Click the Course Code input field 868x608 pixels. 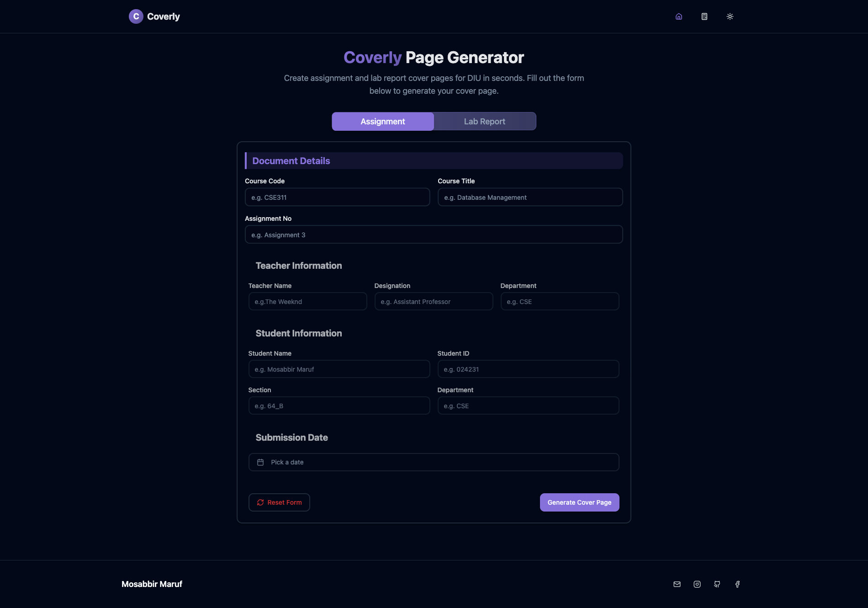coord(337,197)
